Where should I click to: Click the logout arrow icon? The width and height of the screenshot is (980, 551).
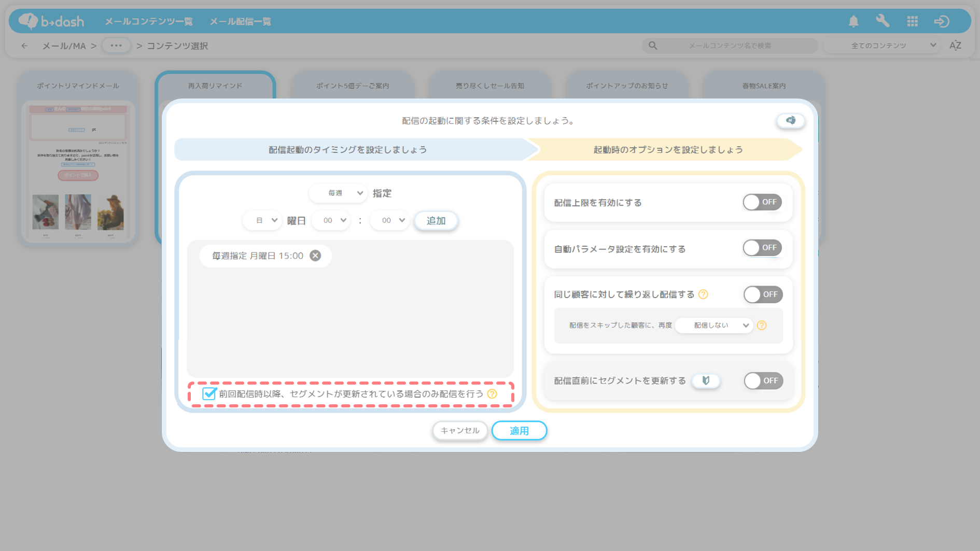(942, 21)
